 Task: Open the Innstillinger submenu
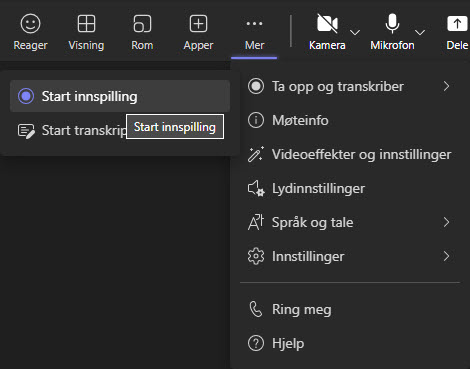(350, 256)
